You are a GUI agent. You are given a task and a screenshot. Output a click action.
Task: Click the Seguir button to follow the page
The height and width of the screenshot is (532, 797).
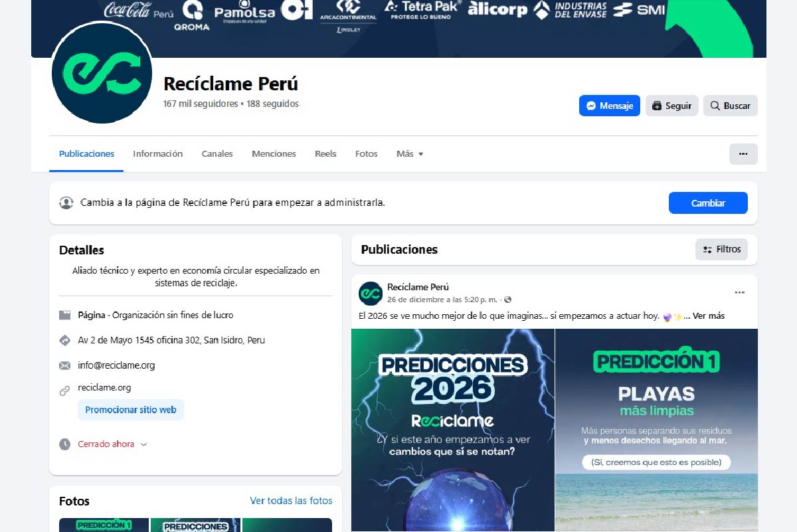671,105
